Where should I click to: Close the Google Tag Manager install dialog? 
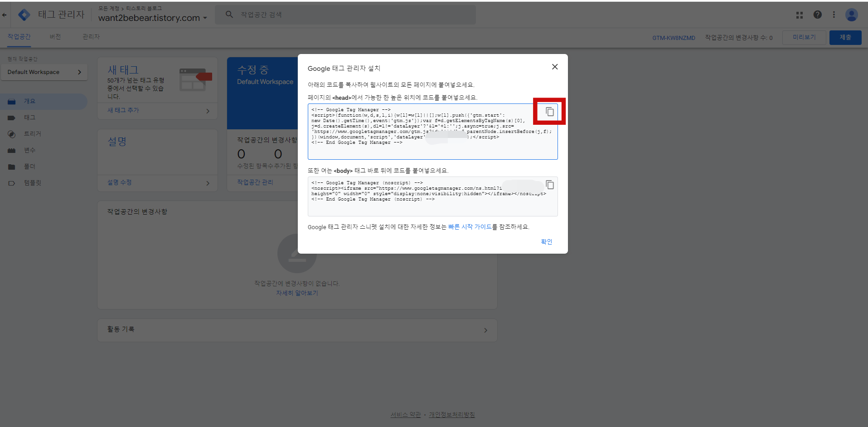click(555, 67)
